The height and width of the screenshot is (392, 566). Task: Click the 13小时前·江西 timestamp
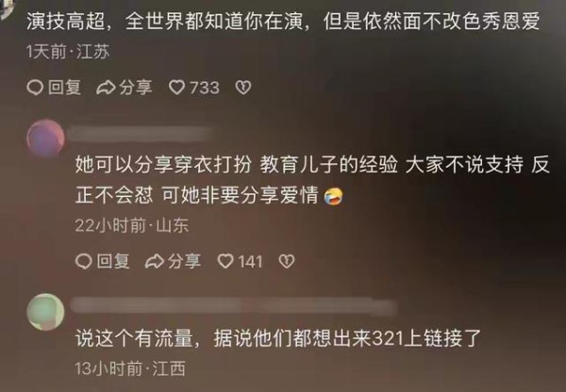tap(130, 368)
